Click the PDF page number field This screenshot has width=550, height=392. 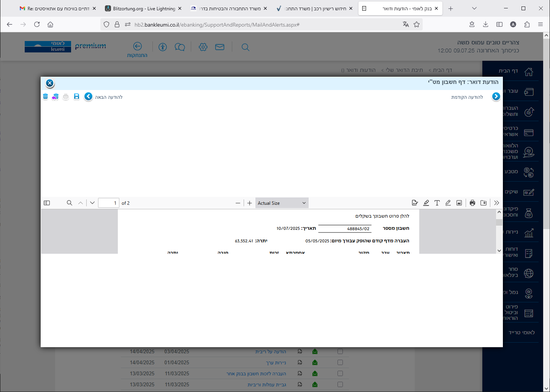click(x=109, y=203)
